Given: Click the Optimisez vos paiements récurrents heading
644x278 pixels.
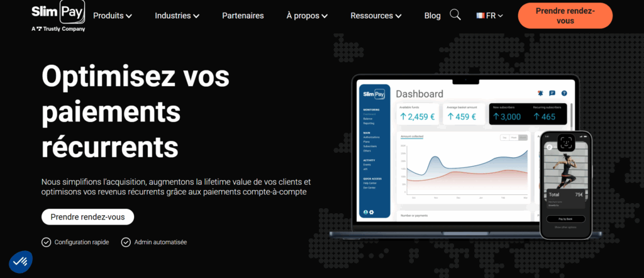Looking at the screenshot, I should tap(136, 111).
